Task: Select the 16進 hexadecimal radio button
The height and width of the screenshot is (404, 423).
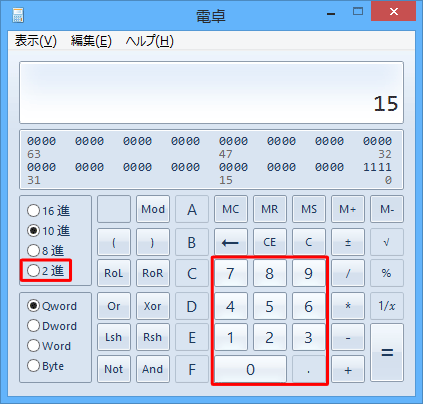Action: (x=48, y=211)
